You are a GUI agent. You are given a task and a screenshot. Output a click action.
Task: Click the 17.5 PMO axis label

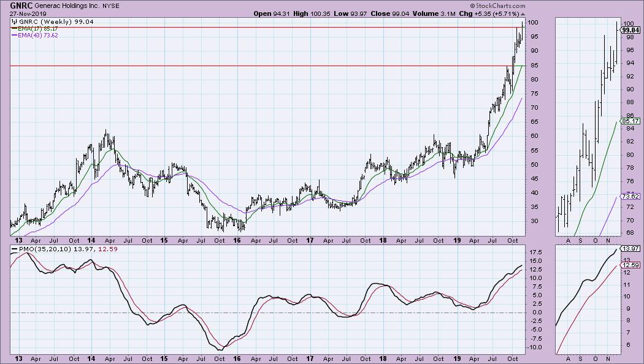click(535, 252)
